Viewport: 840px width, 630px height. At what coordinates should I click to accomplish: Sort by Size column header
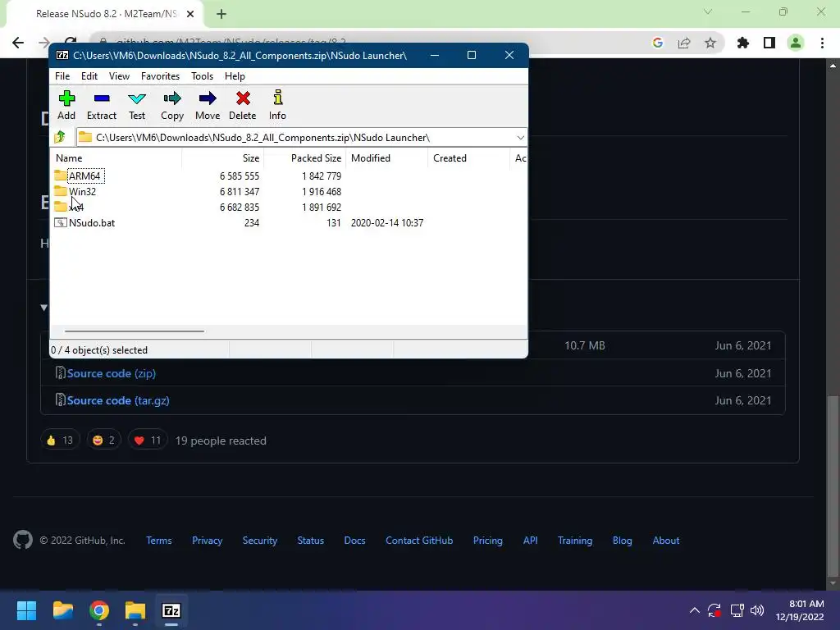click(x=222, y=158)
